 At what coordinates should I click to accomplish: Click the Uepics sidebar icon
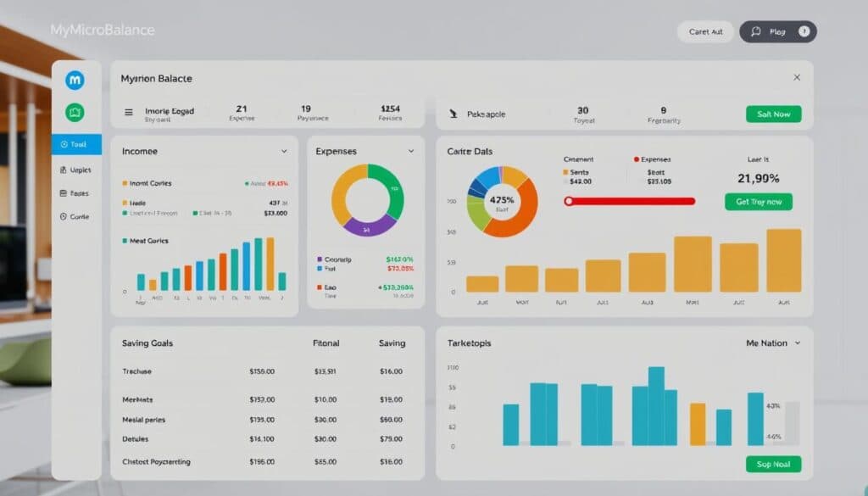pos(63,170)
